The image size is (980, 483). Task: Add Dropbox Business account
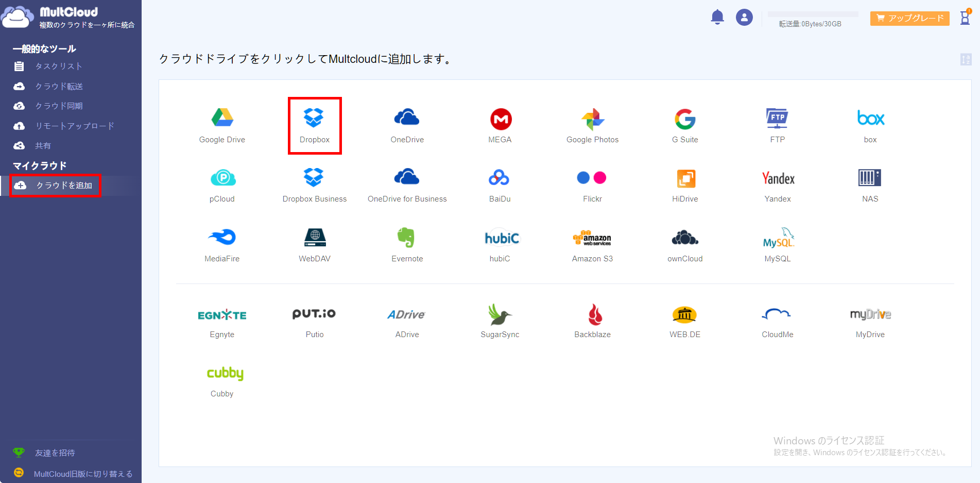[x=315, y=185]
